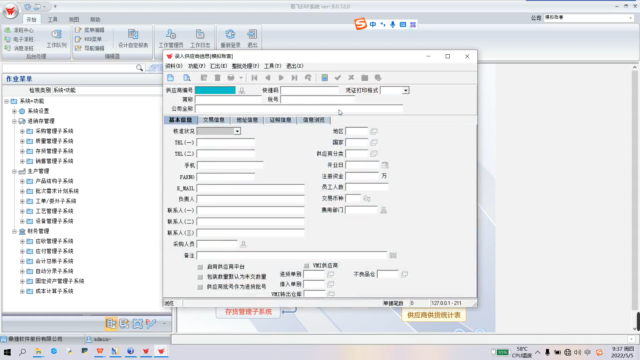640x360 pixels.
Task: Go to last record in toolbar
Action: pos(294,78)
